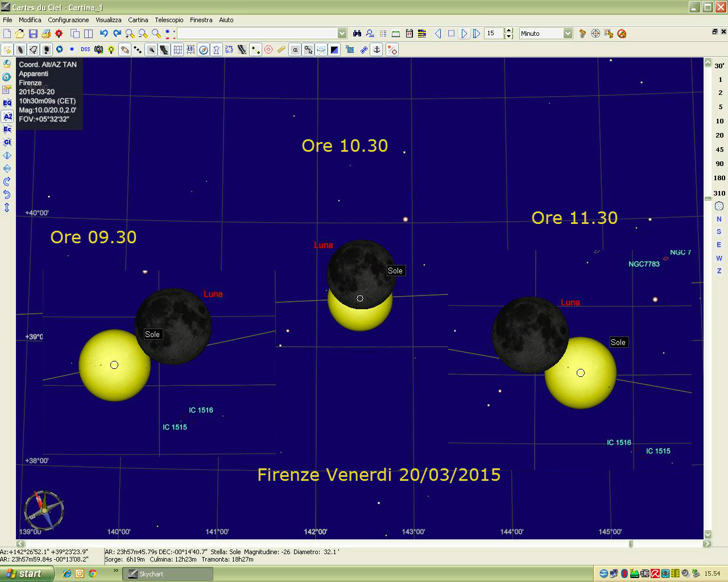This screenshot has width=728, height=582.
Task: Open the Configurazione menu
Action: [68, 20]
